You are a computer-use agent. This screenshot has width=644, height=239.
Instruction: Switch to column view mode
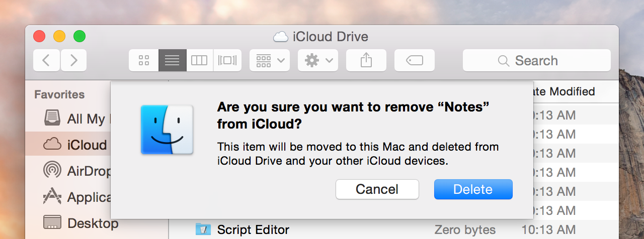[x=200, y=60]
